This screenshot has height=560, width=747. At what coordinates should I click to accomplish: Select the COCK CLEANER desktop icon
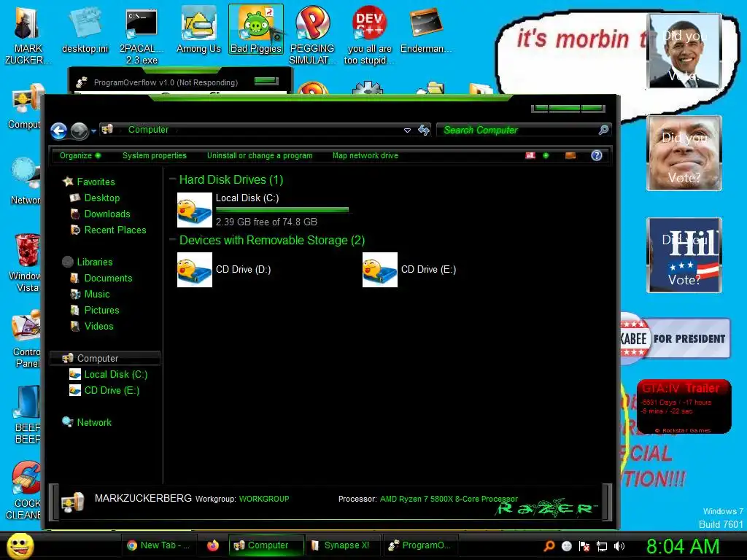click(x=23, y=491)
